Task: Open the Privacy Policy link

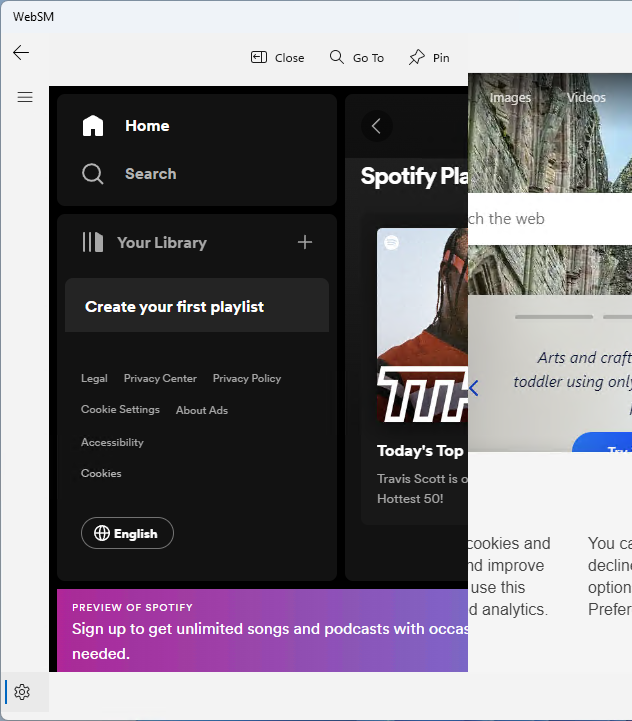Action: [x=247, y=378]
